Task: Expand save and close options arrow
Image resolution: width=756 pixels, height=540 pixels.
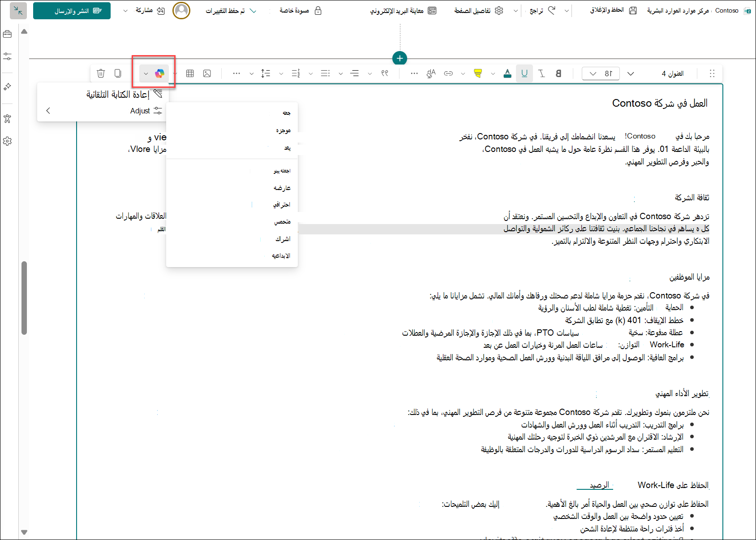Action: coord(567,11)
